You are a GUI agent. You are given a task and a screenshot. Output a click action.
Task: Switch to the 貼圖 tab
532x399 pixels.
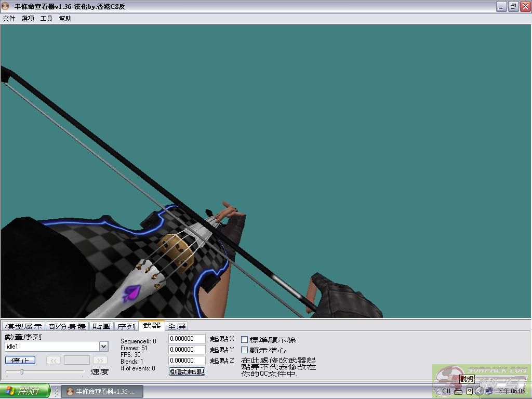(101, 326)
